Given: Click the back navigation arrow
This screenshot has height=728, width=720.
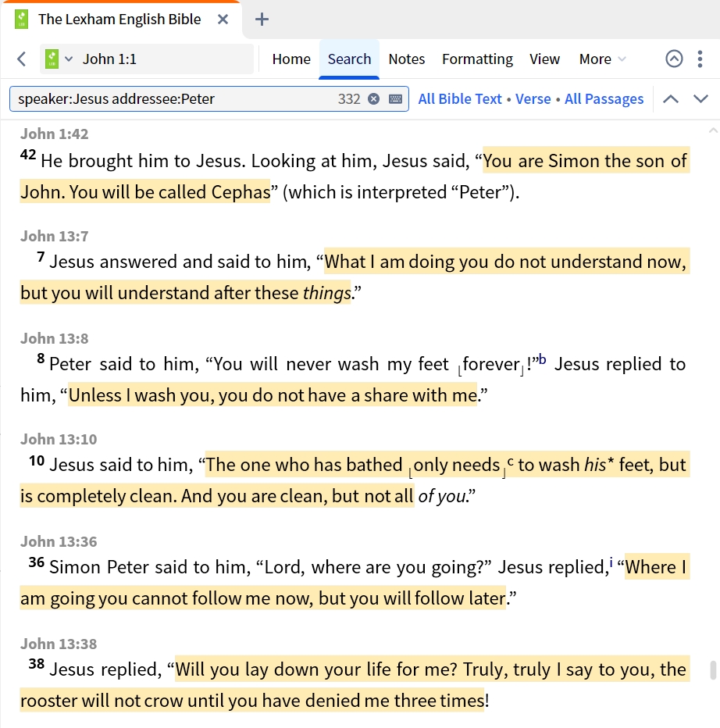Looking at the screenshot, I should pos(21,59).
